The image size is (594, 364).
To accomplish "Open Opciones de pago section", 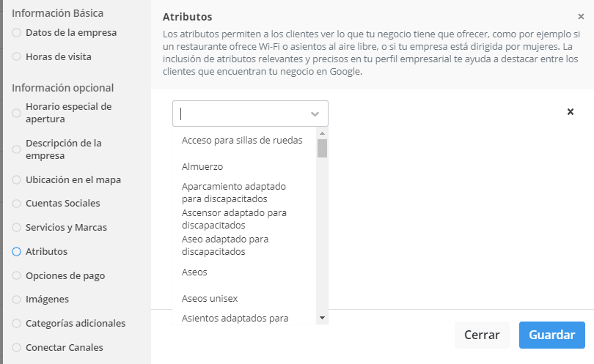I will pos(65,276).
